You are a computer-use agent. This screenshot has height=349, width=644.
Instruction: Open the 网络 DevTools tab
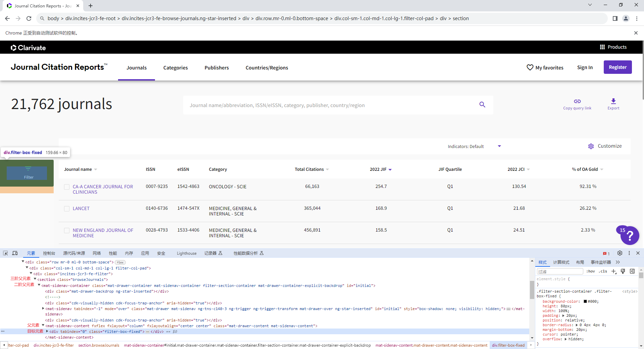[97, 253]
